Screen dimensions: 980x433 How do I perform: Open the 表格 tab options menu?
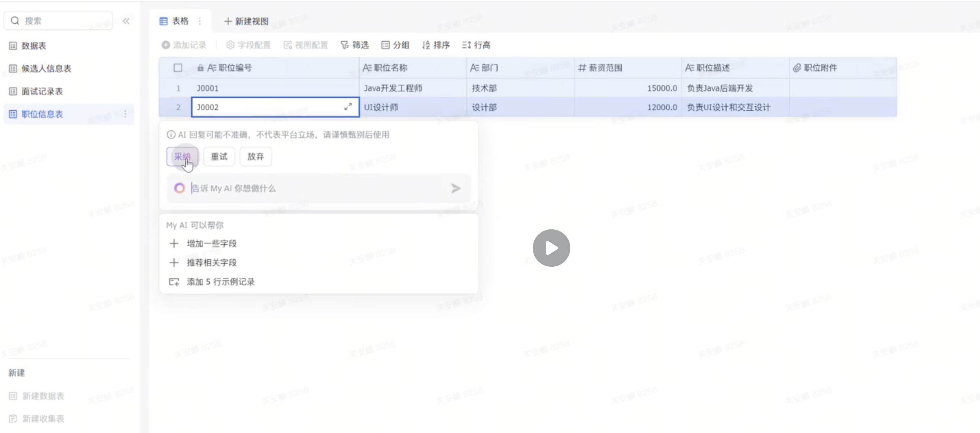click(200, 21)
